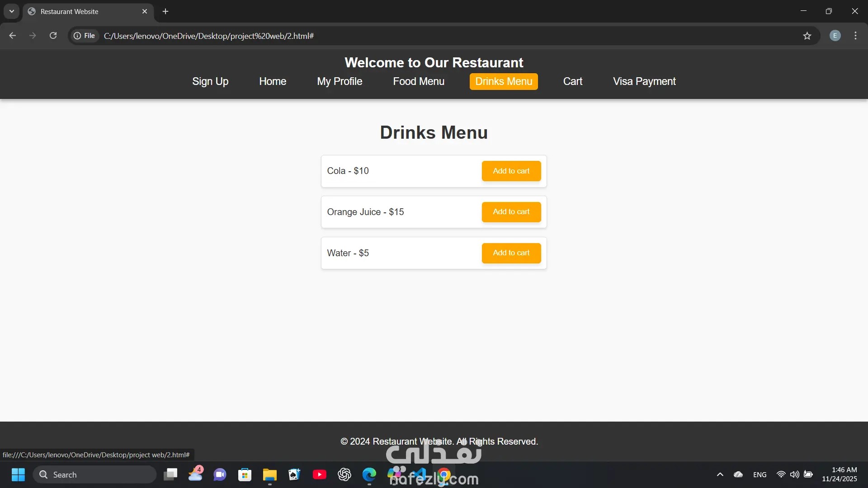Viewport: 868px width, 488px height.
Task: Open the Chrome profile avatar
Action: point(835,36)
